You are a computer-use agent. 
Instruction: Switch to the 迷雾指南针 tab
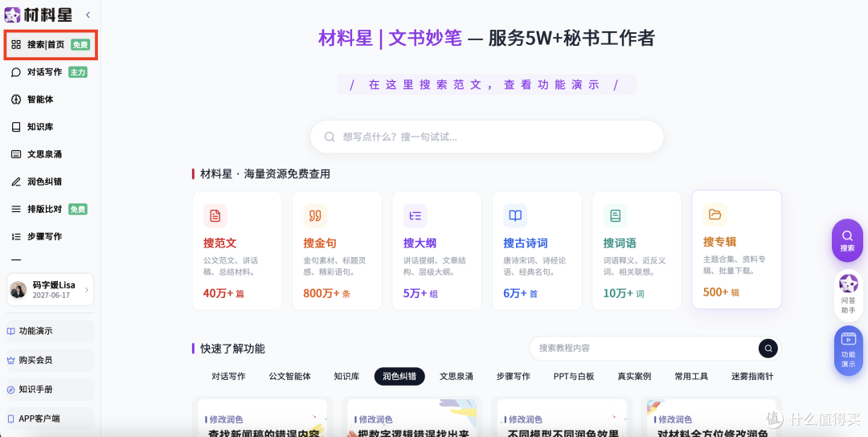[752, 377]
